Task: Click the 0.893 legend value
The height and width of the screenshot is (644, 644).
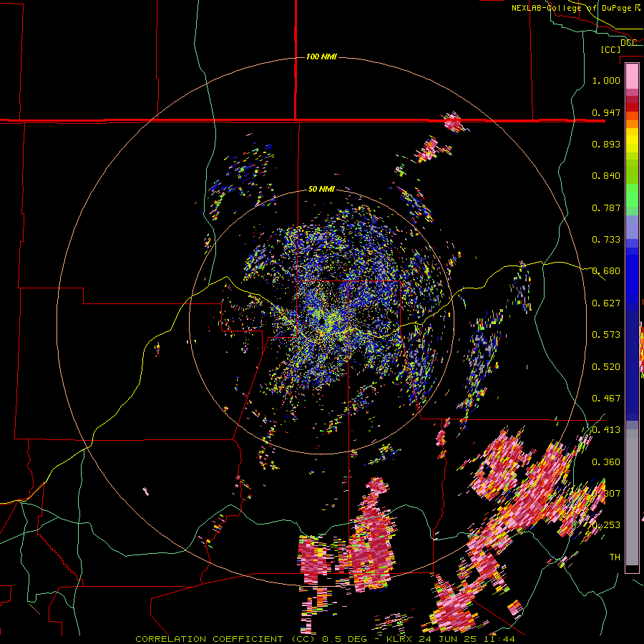Action: tap(606, 144)
